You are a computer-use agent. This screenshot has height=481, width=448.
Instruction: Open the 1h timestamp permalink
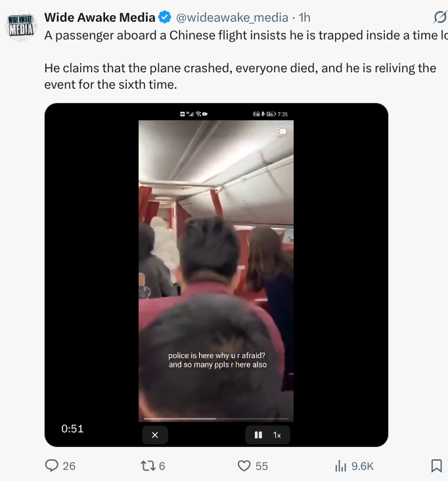coord(305,18)
